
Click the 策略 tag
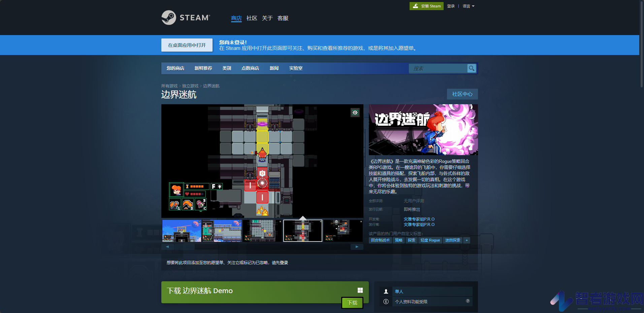tap(399, 240)
